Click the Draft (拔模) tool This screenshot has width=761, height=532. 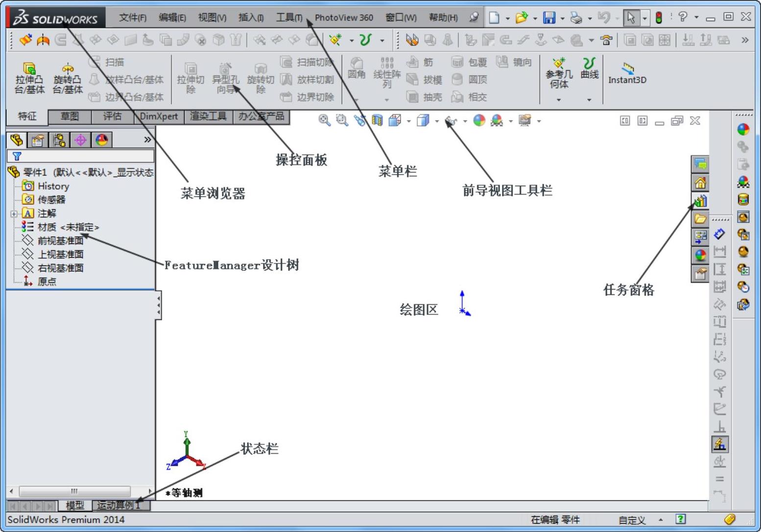click(425, 79)
